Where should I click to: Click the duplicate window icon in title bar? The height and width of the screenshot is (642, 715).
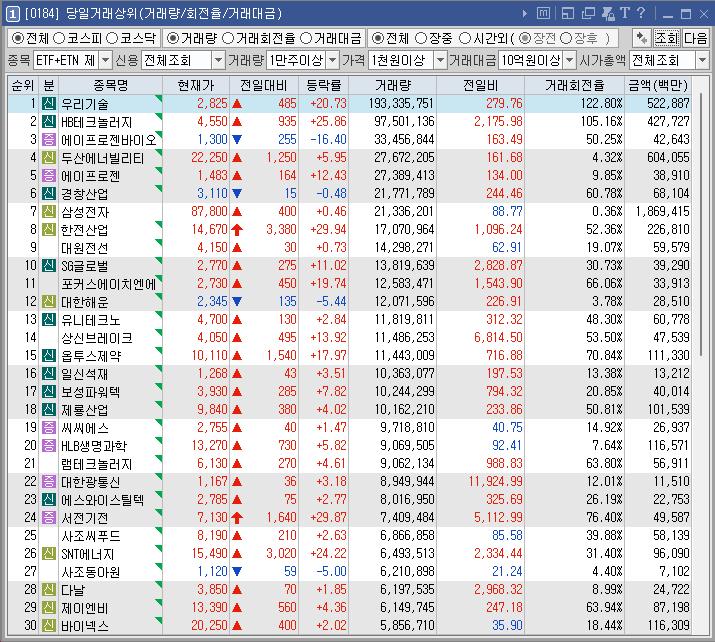[x=588, y=14]
